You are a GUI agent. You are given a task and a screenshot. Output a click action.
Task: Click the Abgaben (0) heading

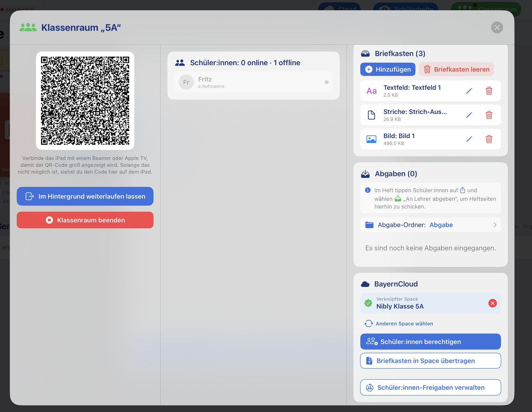(396, 174)
